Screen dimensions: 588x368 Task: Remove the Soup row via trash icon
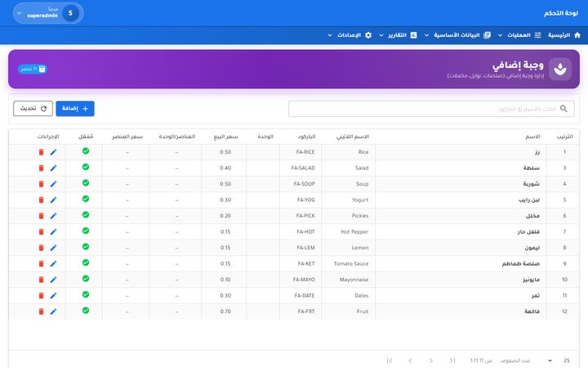click(x=42, y=184)
